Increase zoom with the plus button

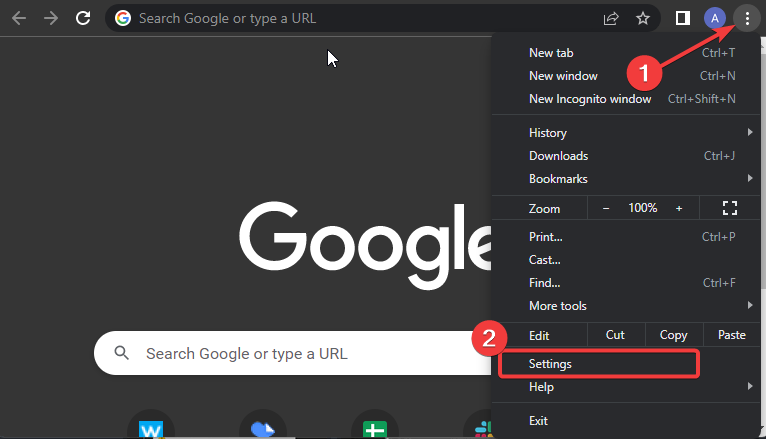point(679,209)
